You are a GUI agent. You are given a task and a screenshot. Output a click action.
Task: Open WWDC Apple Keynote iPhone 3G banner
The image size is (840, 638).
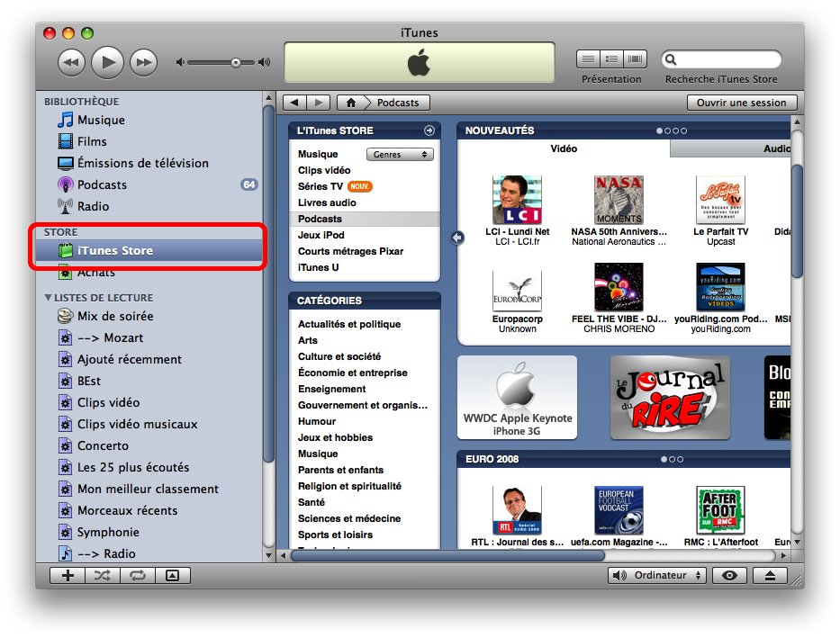click(x=518, y=398)
